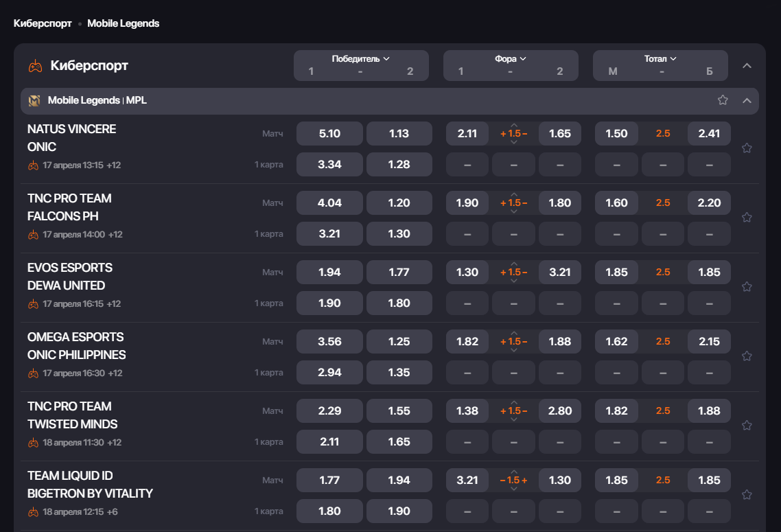Select total under 2.5 at 1.62
Screen dimensions: 781x532
[x=616, y=341]
